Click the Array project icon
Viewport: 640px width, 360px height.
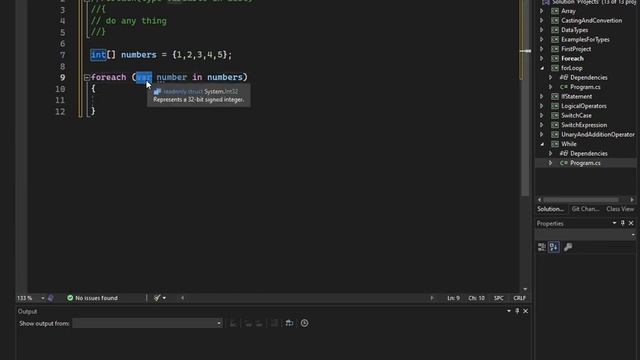click(x=555, y=11)
